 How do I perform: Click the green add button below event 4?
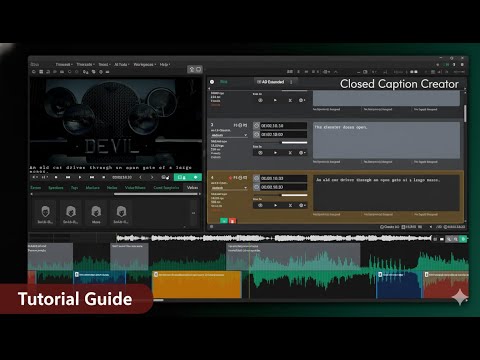[224, 221]
